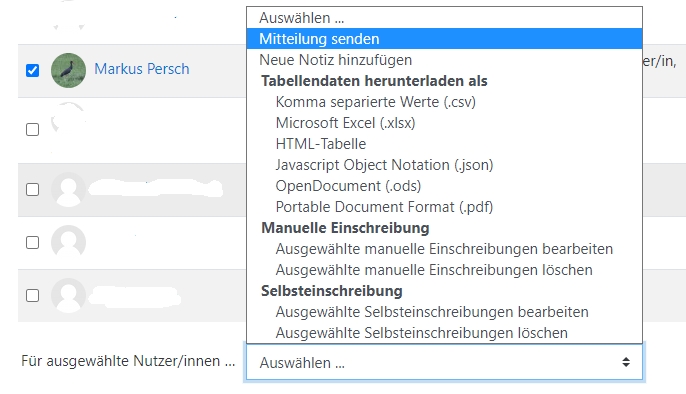The height and width of the screenshot is (394, 686).
Task: Click the dropdown arrows on Auswählen select box
Action: [626, 362]
